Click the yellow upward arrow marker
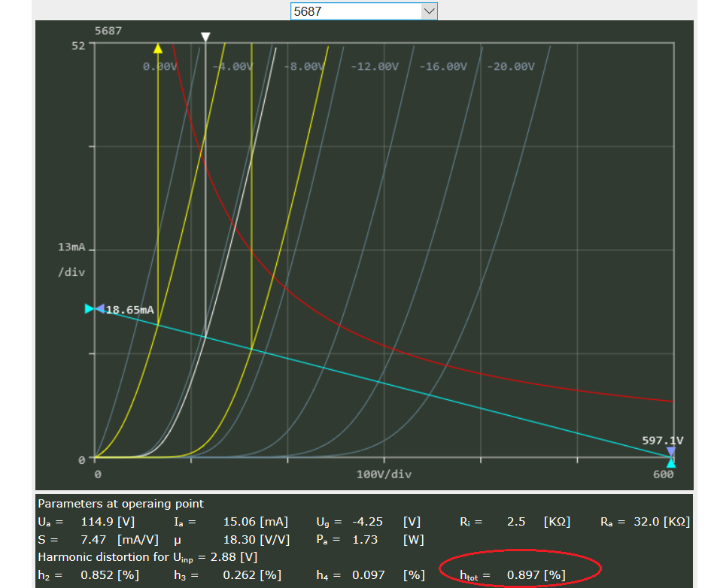Screen dimensions: 714x588 (x=157, y=48)
